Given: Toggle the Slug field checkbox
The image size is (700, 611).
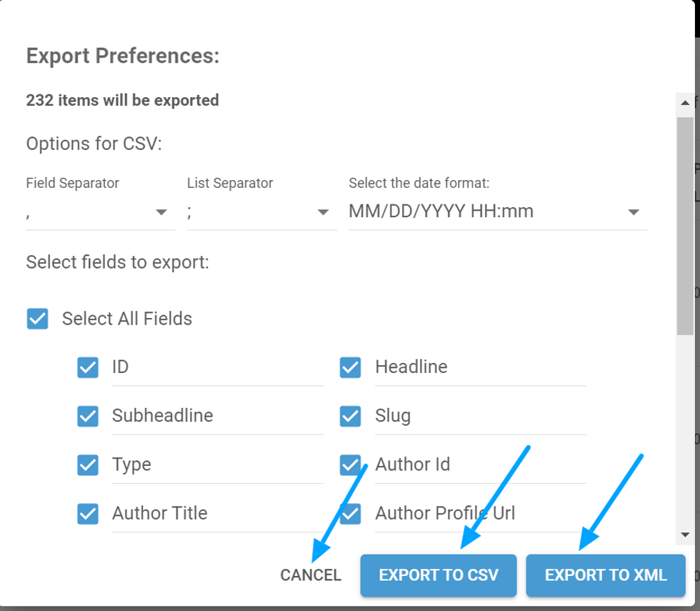Looking at the screenshot, I should pos(350,416).
